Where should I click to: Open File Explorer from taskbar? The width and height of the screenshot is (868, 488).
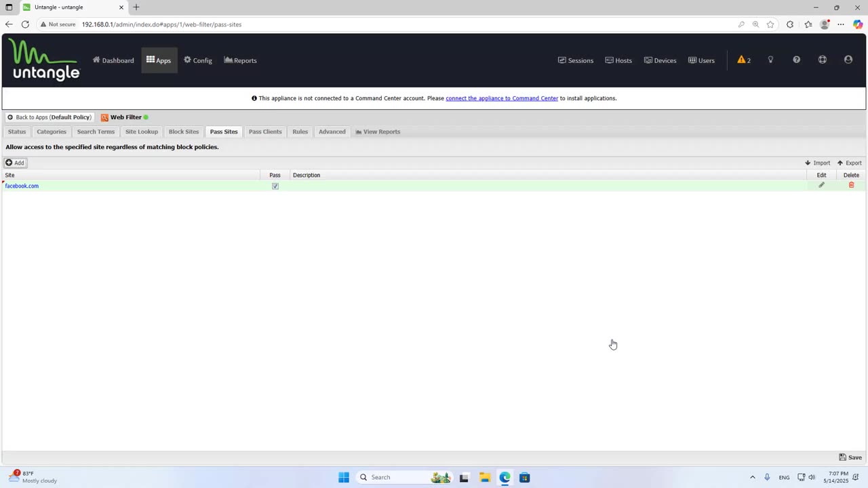tap(485, 477)
